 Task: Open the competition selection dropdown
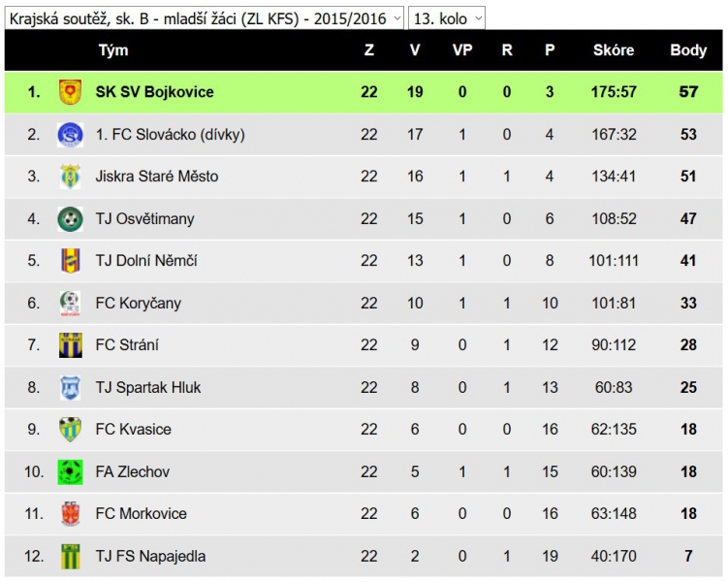[205, 18]
